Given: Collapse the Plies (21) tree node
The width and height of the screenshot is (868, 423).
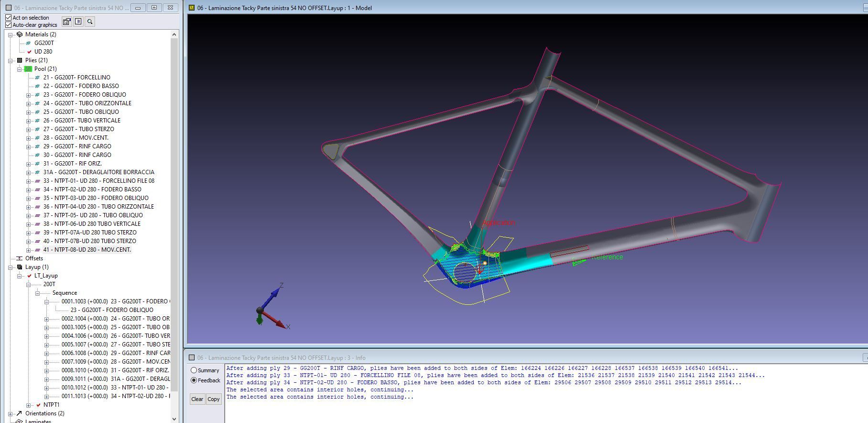Looking at the screenshot, I should click(x=10, y=60).
